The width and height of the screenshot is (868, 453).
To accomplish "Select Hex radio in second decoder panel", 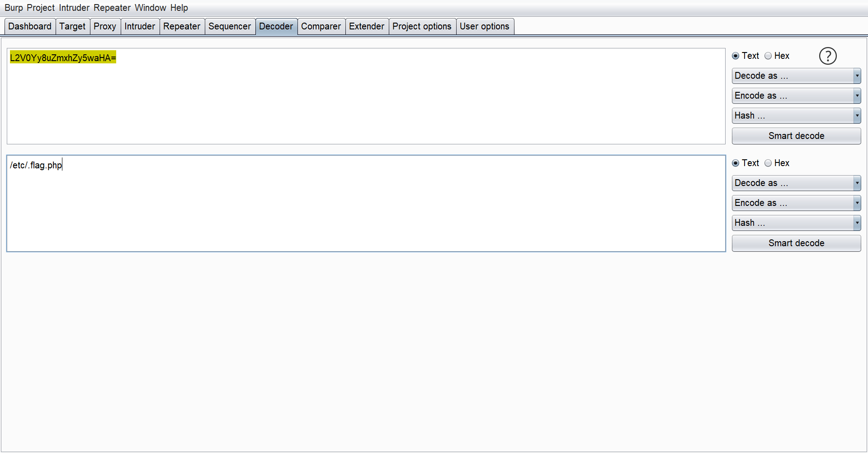I will click(768, 163).
